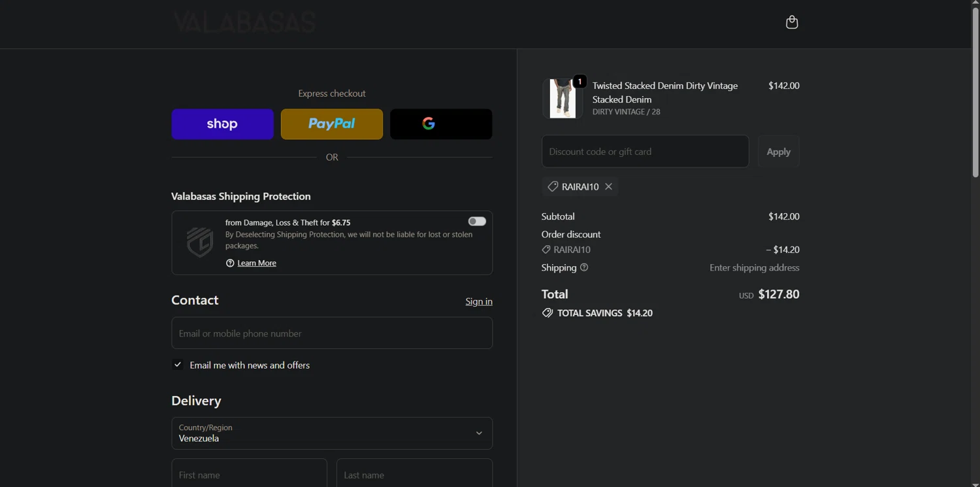Focus the Discount code or gift card field
Viewport: 980px width, 487px height.
pyautogui.click(x=645, y=152)
